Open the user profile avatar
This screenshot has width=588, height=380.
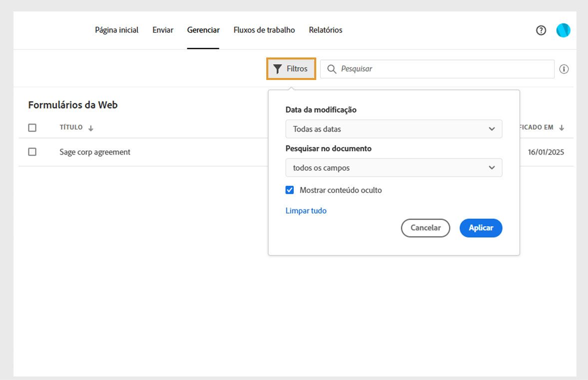coord(563,30)
